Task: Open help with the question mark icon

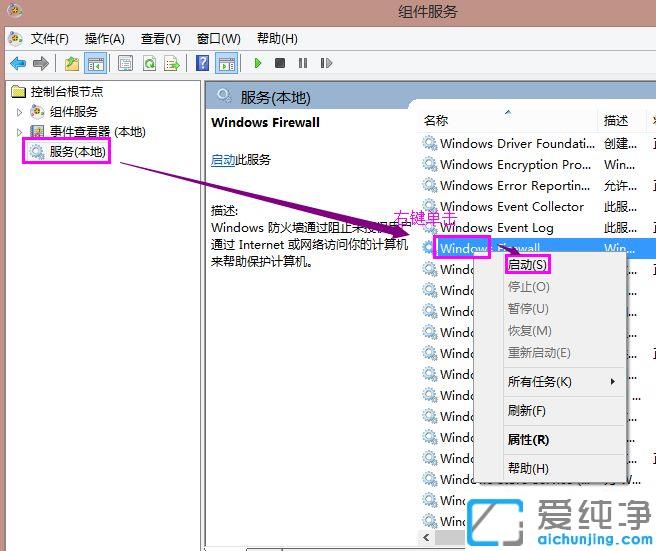Action: pyautogui.click(x=202, y=64)
